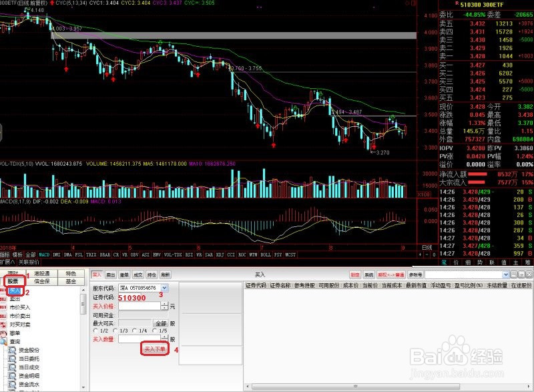Image resolution: width=534 pixels, height=392 pixels.
Task: Open the 市价卖出 market sell entry
Action: pos(20,316)
